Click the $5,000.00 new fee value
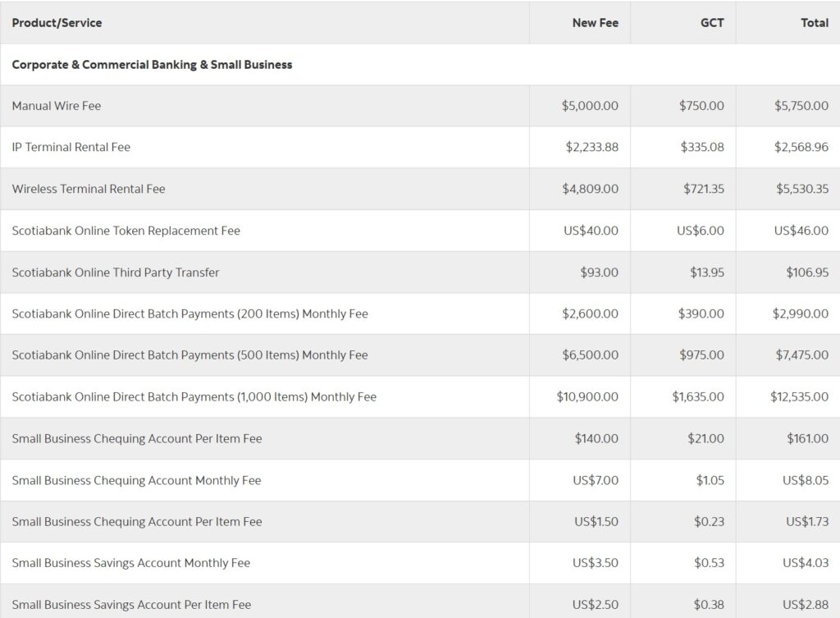 click(590, 106)
